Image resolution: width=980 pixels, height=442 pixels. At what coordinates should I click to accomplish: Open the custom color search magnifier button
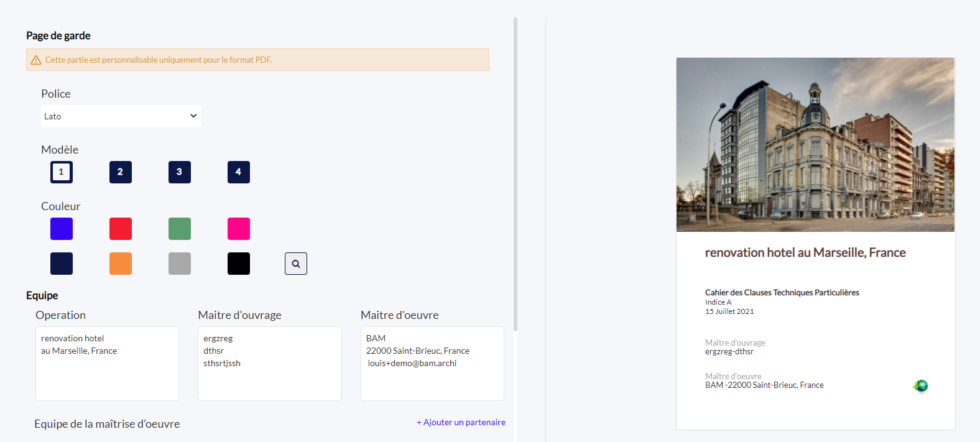point(296,264)
